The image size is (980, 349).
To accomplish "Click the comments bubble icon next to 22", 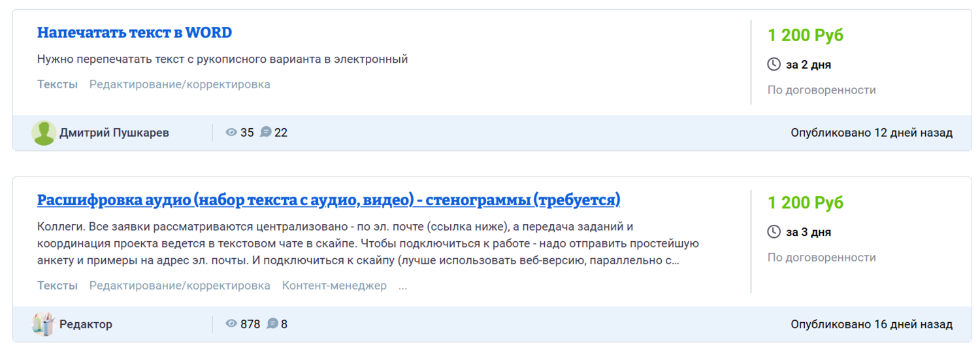I will [265, 132].
